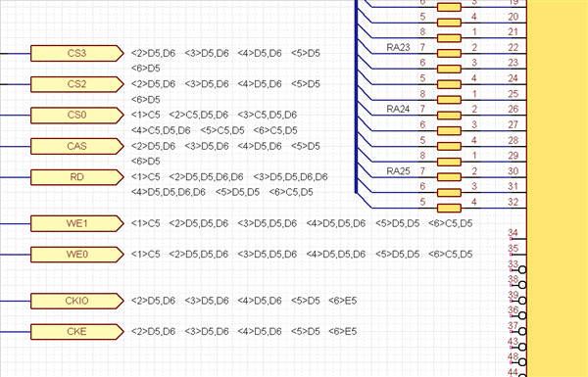Viewport: 588px width, 377px height.
Task: Click pin number 34 on component
Action: pos(513,233)
